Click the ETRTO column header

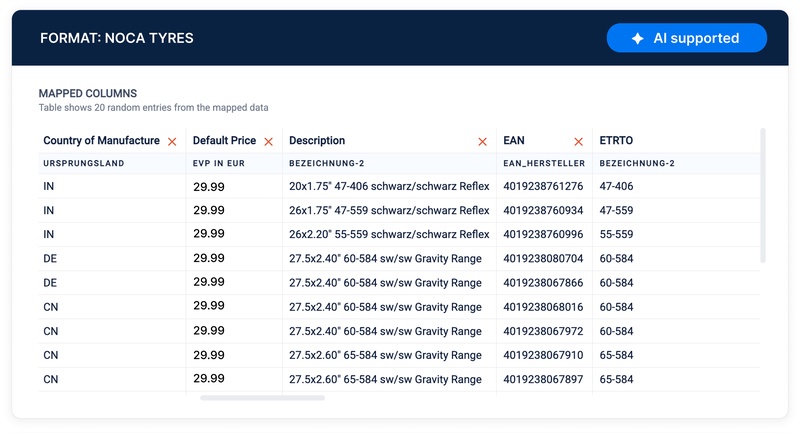coord(616,141)
